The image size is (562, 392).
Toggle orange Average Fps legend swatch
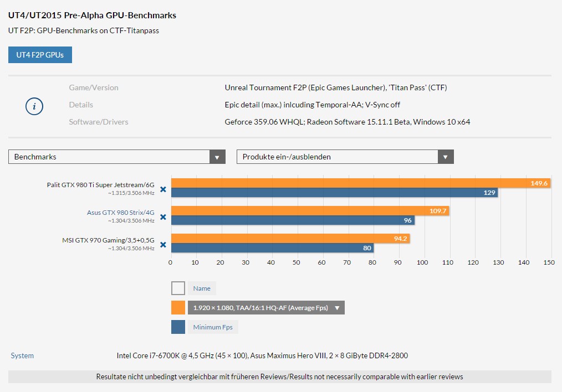coord(178,307)
